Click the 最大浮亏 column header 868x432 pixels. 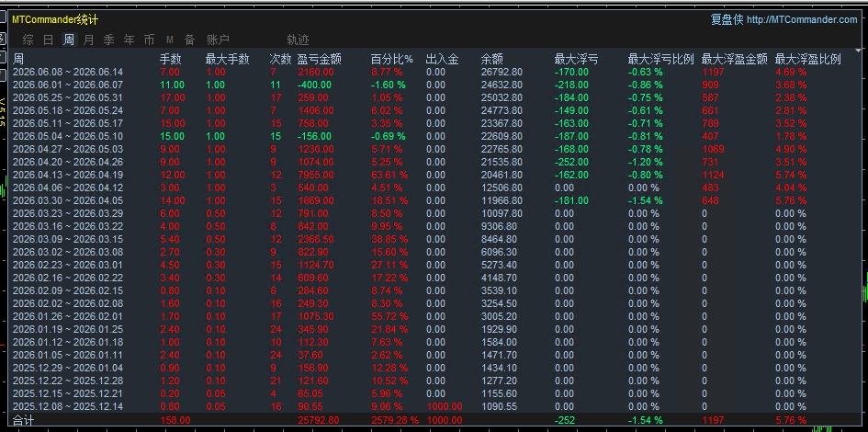coord(576,59)
